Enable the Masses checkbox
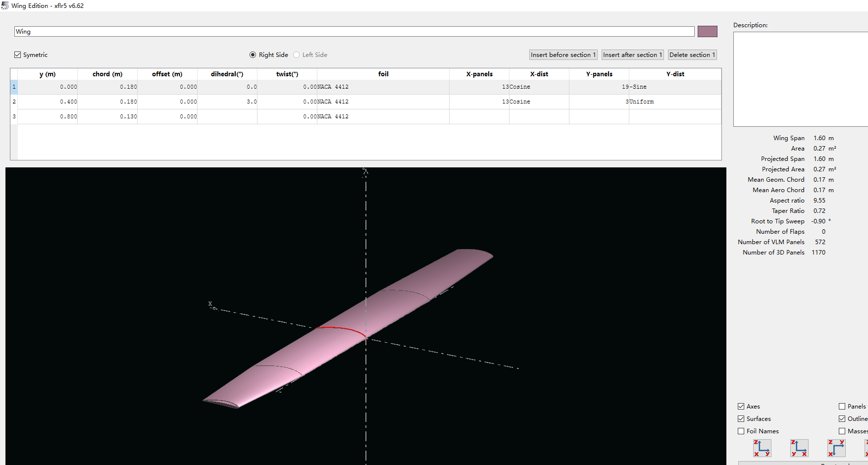 [842, 431]
